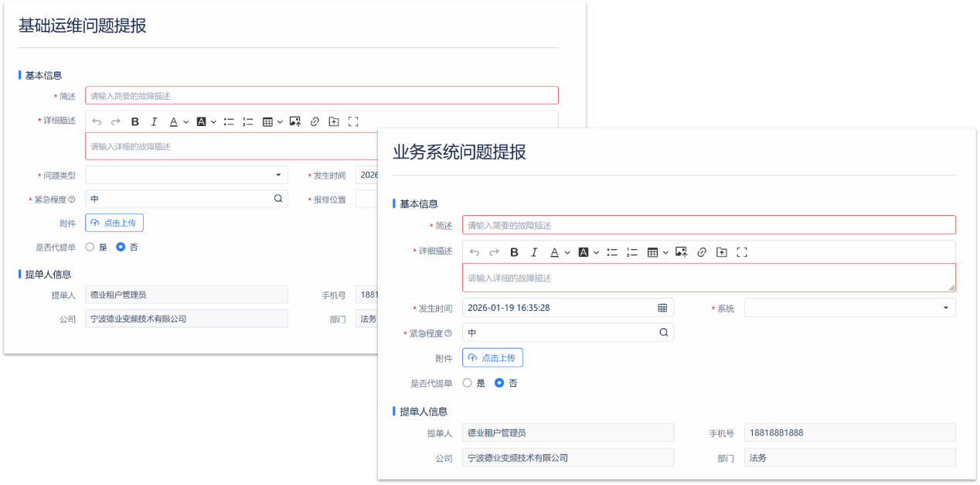
Task: Open 系统 dropdown in 业务系统问题提报
Action: (x=850, y=308)
